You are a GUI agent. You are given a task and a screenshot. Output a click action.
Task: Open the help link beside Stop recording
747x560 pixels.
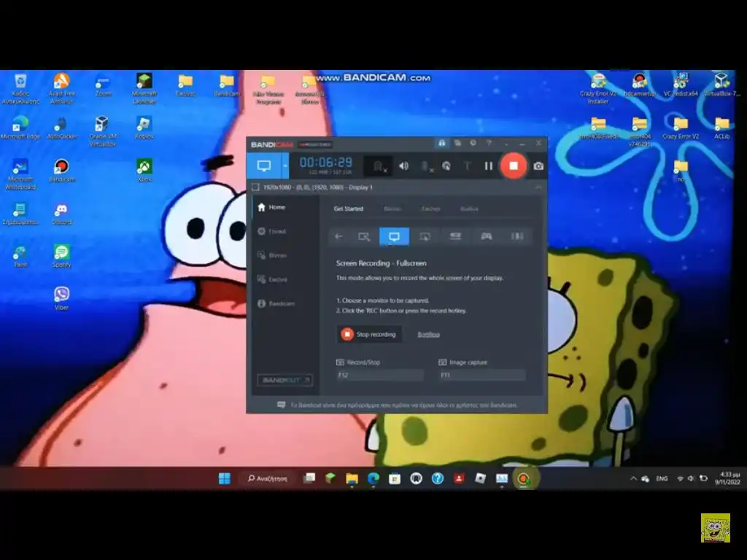click(x=428, y=334)
